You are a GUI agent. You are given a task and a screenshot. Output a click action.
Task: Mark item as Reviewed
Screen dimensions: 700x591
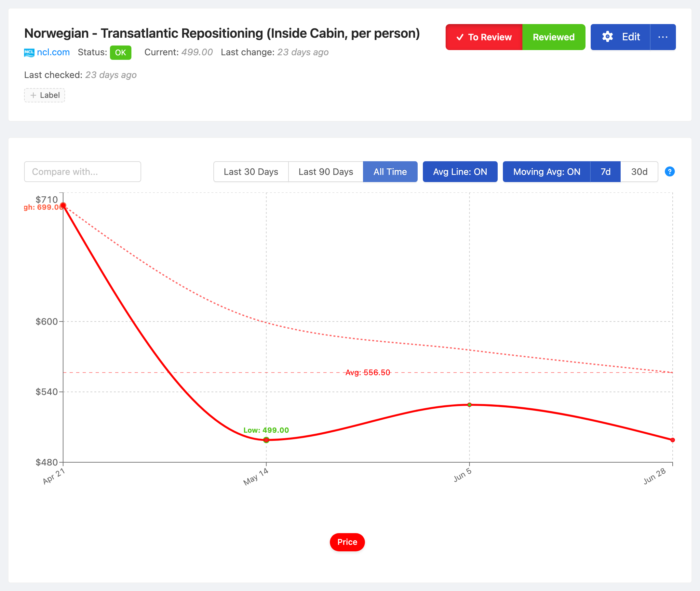pyautogui.click(x=554, y=37)
